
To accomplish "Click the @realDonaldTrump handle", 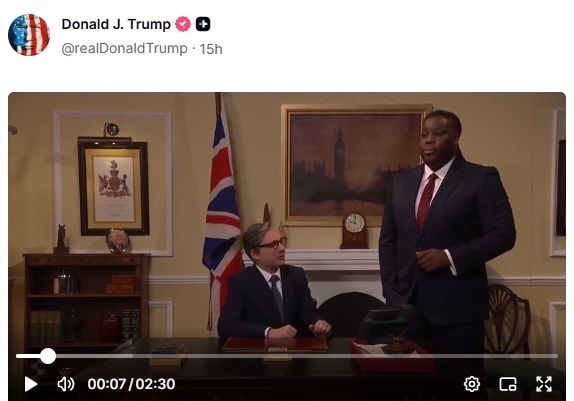I will click(124, 48).
